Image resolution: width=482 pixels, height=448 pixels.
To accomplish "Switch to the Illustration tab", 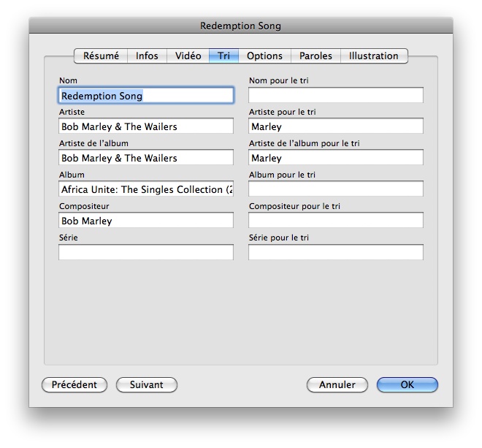I will click(373, 56).
